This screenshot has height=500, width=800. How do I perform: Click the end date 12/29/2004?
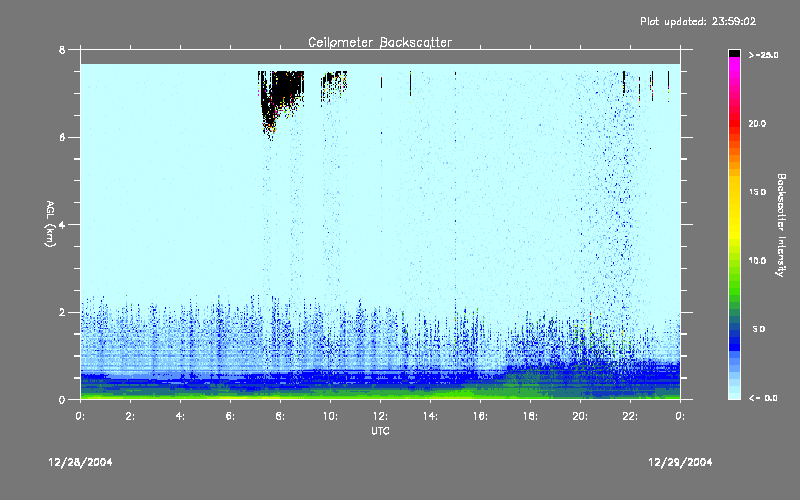[680, 462]
